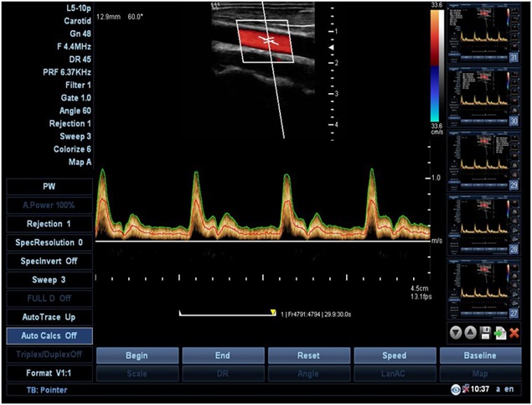Click the grayscale map bar

[x=442, y=66]
